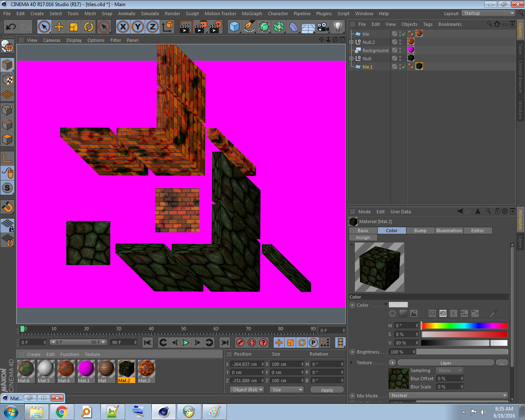Click the Color swatch in material
The height and width of the screenshot is (420, 525).
pyautogui.click(x=398, y=305)
